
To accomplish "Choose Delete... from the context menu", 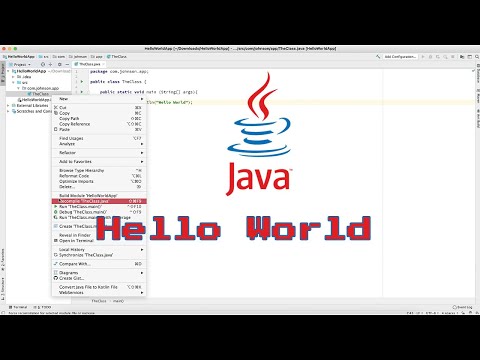I will point(99,187).
